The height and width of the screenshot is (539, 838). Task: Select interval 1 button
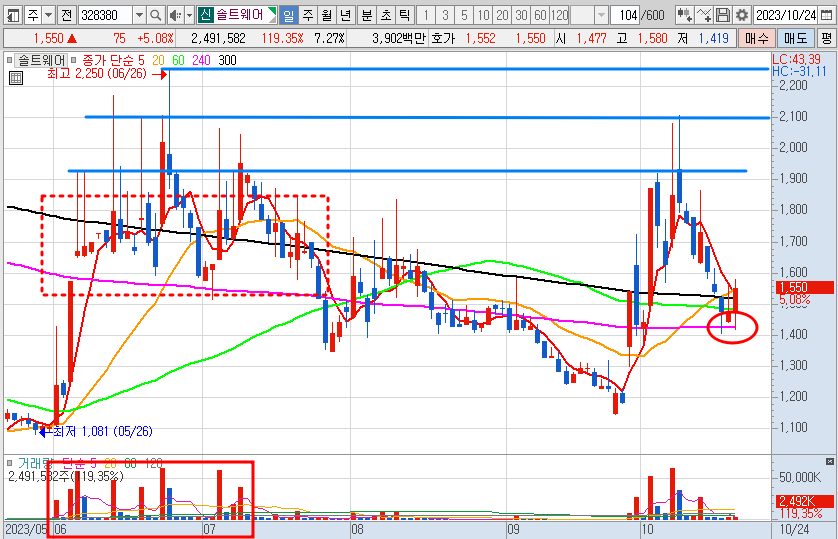pos(426,15)
